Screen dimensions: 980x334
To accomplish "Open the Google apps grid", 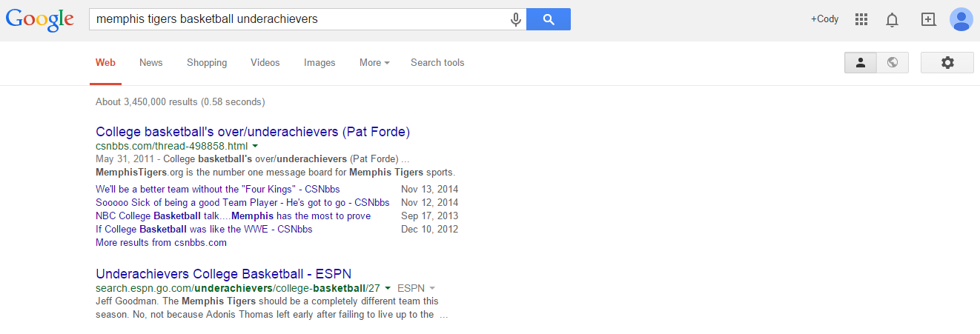I will (861, 19).
